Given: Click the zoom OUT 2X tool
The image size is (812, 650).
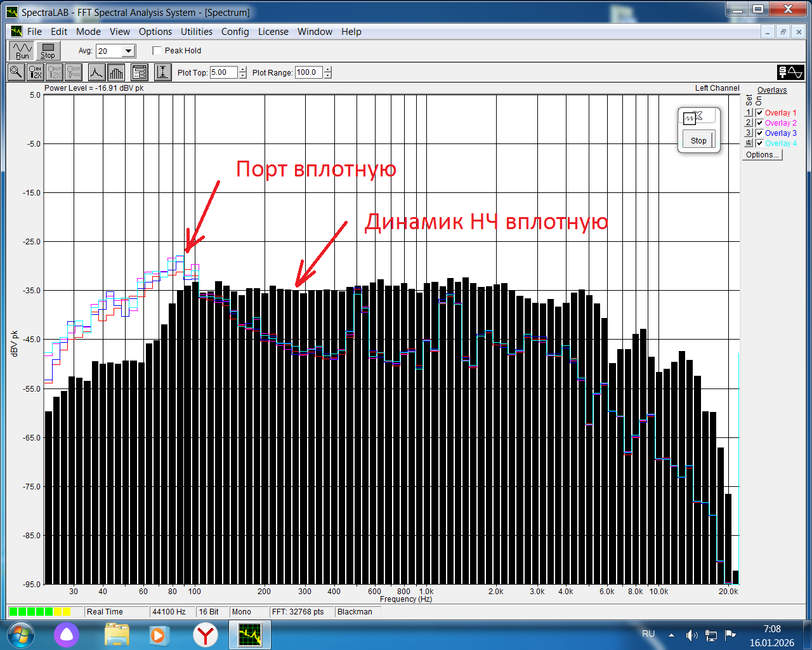Looking at the screenshot, I should [55, 72].
